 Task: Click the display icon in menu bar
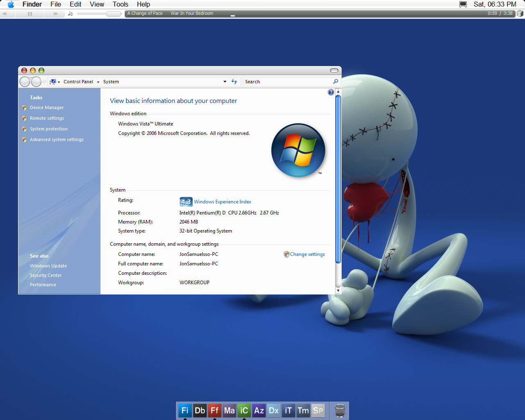[463, 5]
